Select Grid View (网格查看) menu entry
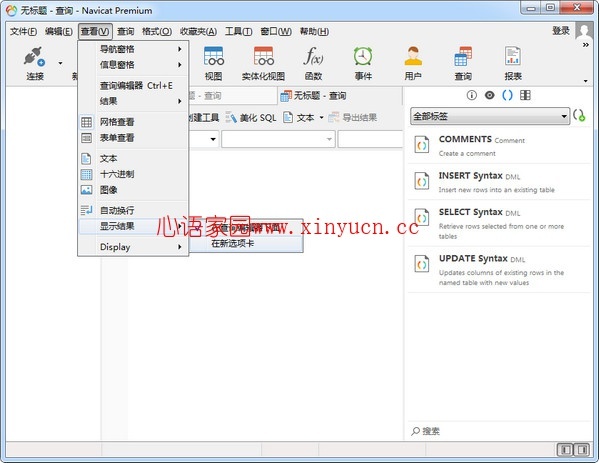 (133, 122)
